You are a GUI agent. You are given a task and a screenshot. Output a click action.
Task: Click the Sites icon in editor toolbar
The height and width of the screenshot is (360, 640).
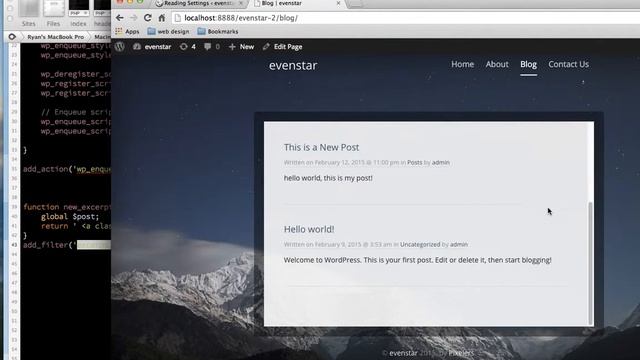pyautogui.click(x=29, y=13)
